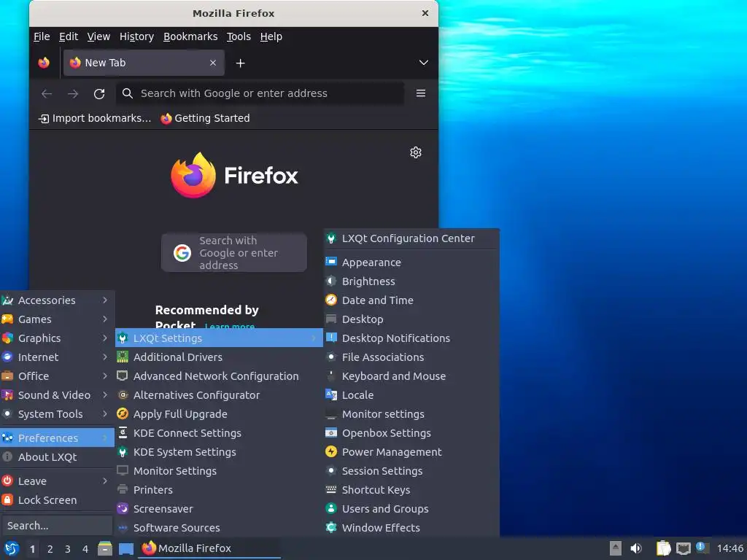Click Users and Groups person icon

(331, 508)
